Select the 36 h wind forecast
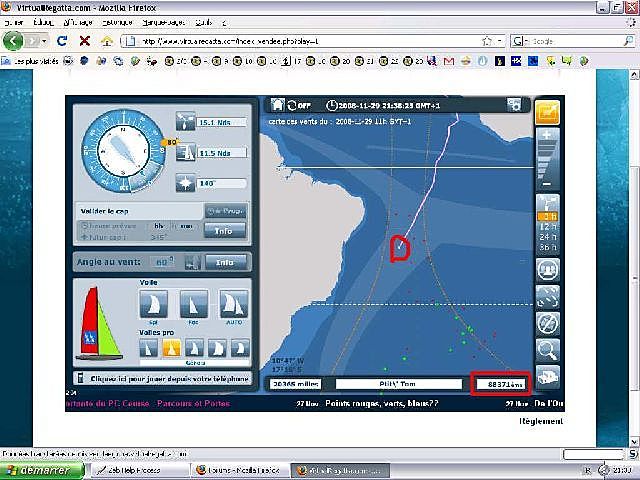640x480 pixels. 547,247
